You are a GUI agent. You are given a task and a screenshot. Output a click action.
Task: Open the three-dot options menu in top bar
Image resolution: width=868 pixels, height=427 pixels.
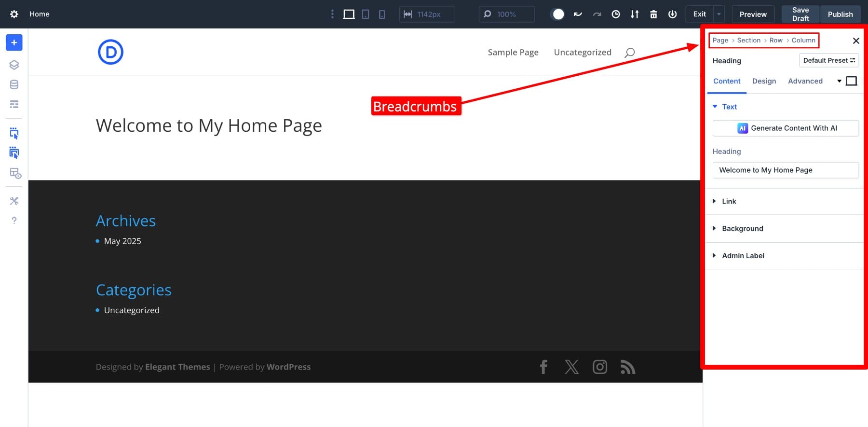coord(332,14)
